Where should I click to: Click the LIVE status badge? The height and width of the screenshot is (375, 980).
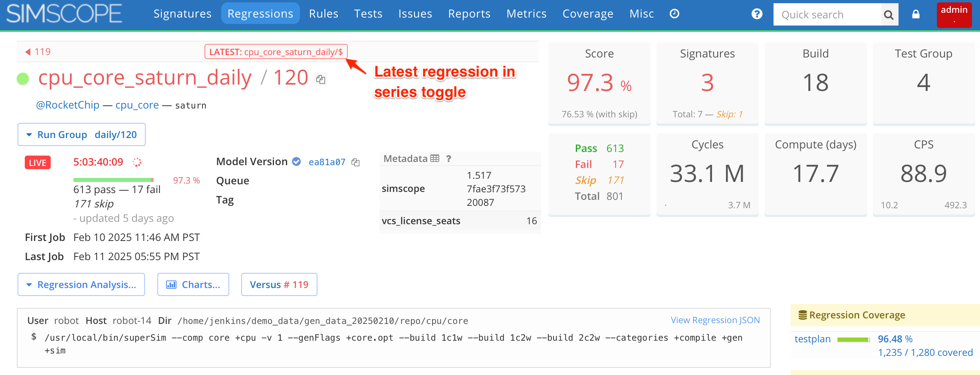click(38, 163)
